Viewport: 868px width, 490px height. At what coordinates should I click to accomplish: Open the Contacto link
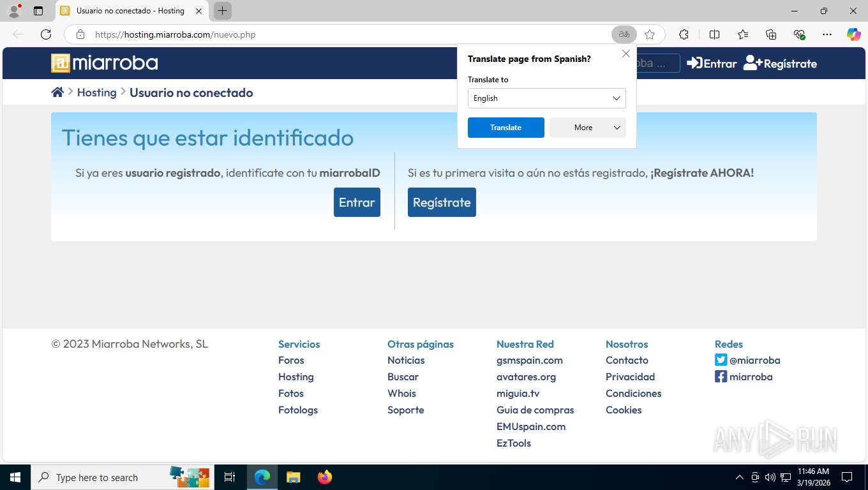point(627,360)
